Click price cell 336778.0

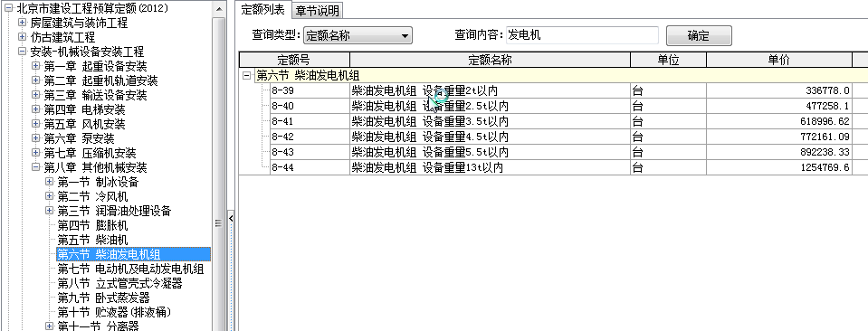click(779, 90)
